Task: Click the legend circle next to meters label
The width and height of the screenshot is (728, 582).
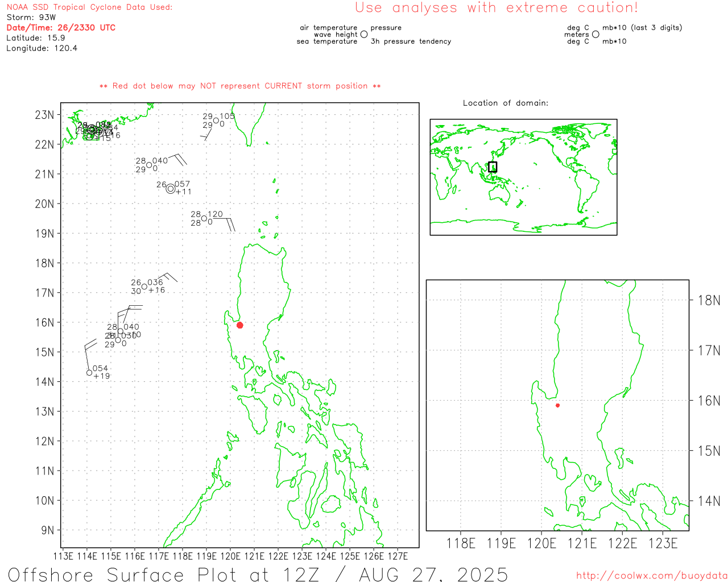Action: (595, 34)
